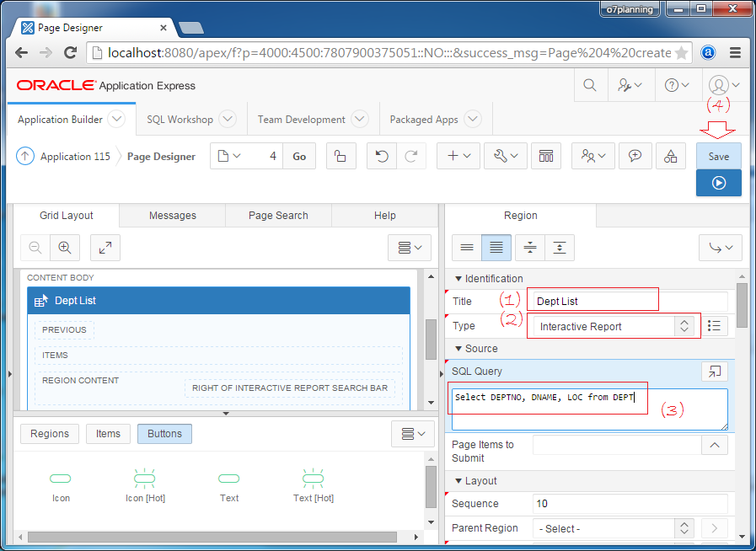Open the Help tab
This screenshot has width=756, height=551.
[385, 216]
